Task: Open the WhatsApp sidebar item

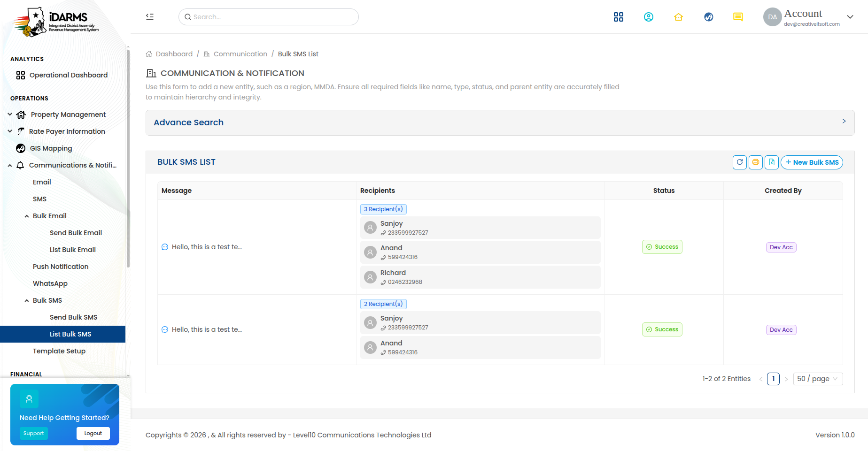Action: 50,283
